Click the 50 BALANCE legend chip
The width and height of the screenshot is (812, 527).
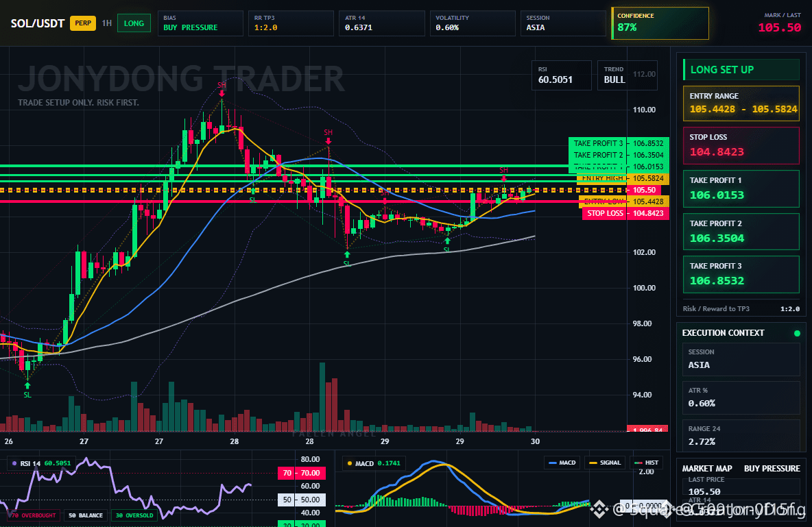(86, 515)
